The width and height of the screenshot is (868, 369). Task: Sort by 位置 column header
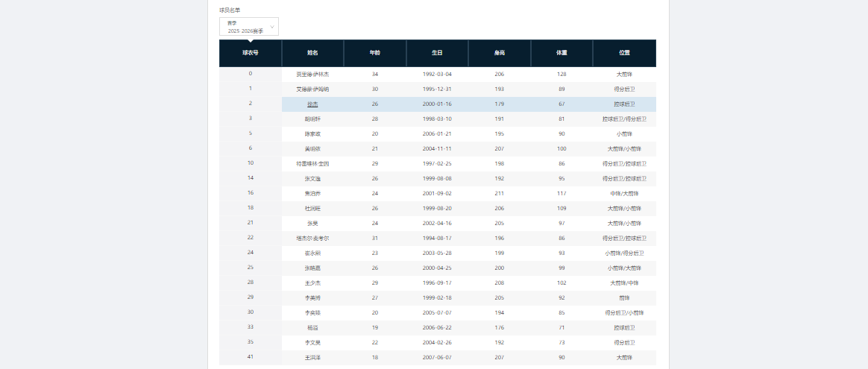[624, 53]
